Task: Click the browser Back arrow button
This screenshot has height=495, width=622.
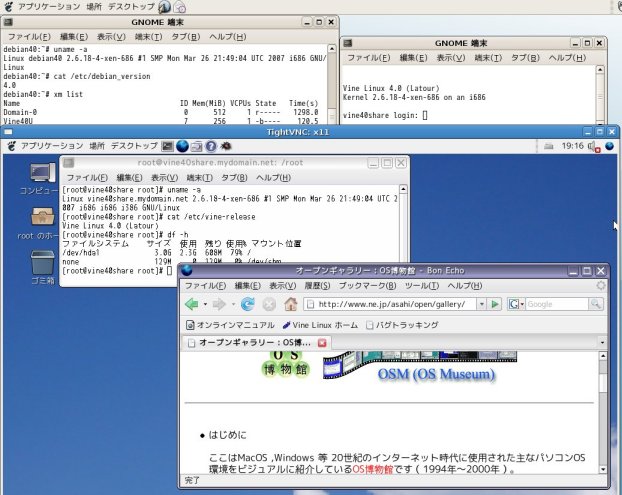Action: click(192, 304)
